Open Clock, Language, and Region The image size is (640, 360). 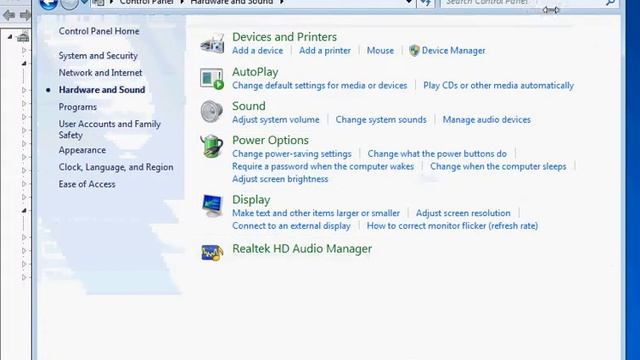click(x=116, y=167)
